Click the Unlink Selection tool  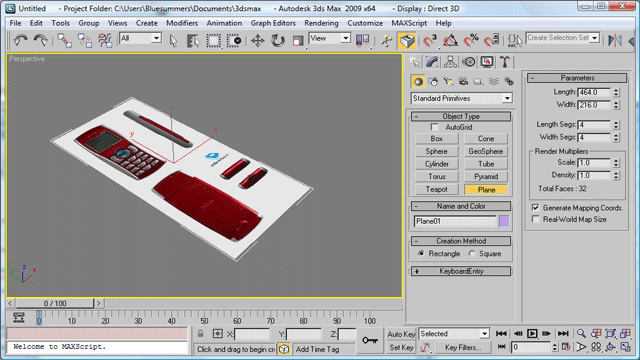(85, 40)
